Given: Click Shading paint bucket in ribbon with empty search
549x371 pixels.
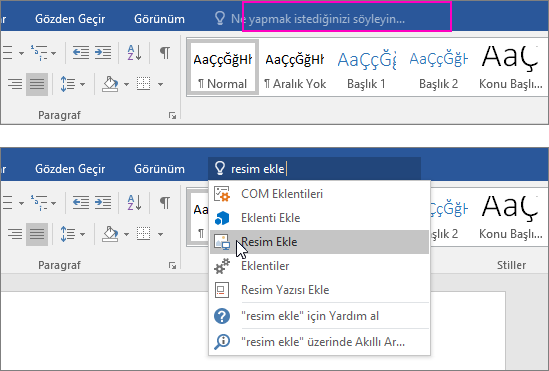Looking at the screenshot, I should click(110, 84).
